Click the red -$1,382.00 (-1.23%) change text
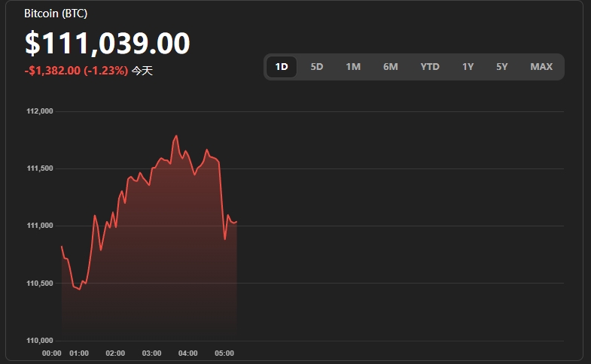This screenshot has height=364, width=591. [76, 71]
